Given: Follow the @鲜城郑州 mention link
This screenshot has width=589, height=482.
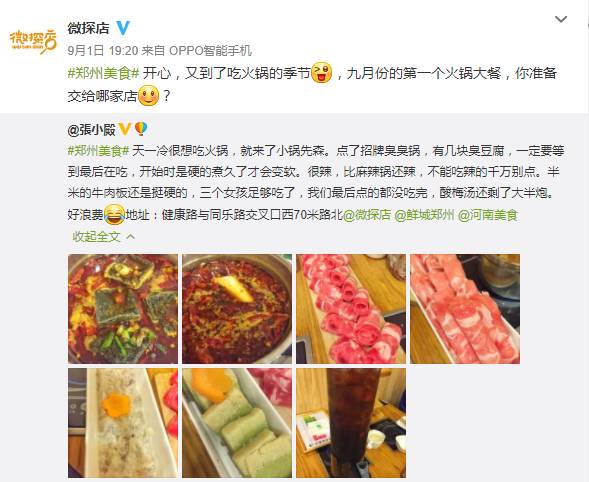Looking at the screenshot, I should coord(424,215).
